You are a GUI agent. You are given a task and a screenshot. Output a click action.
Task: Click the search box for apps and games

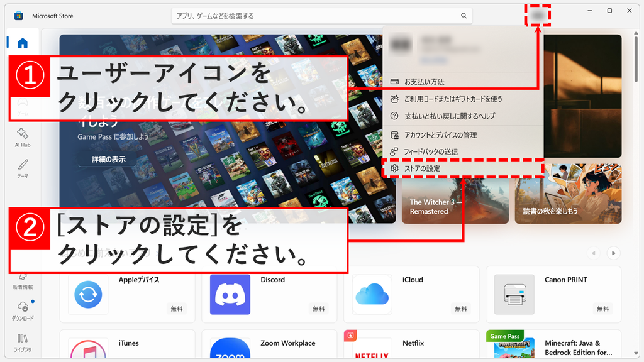point(321,16)
